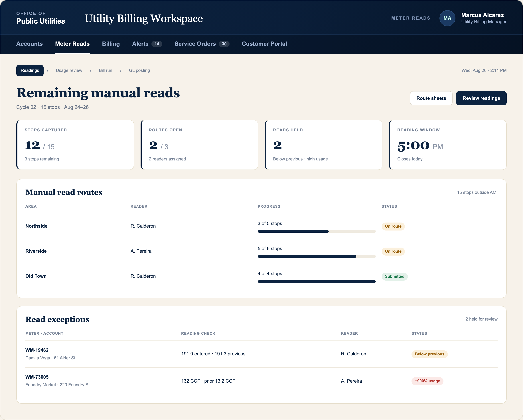This screenshot has width=523, height=420.
Task: Open the Routes Open card
Action: click(199, 145)
